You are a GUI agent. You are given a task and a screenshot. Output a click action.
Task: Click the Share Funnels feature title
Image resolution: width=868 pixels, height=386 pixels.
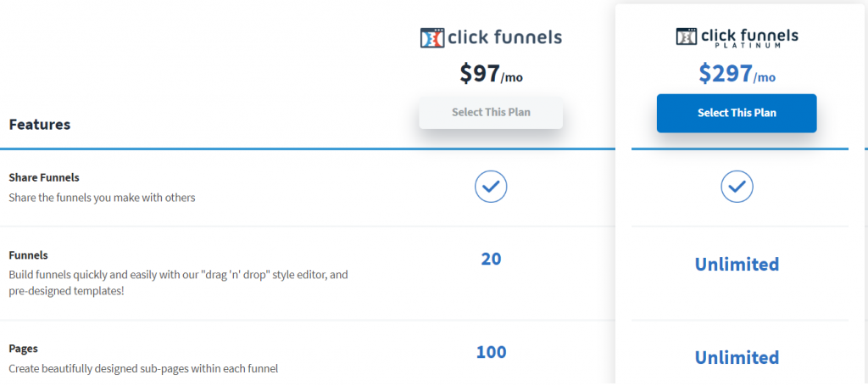pos(44,178)
